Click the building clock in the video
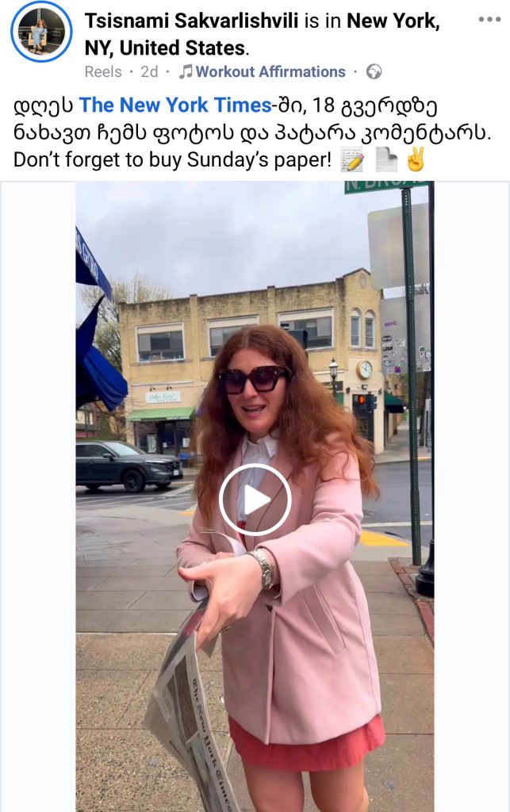The width and height of the screenshot is (510, 812). coord(365,370)
